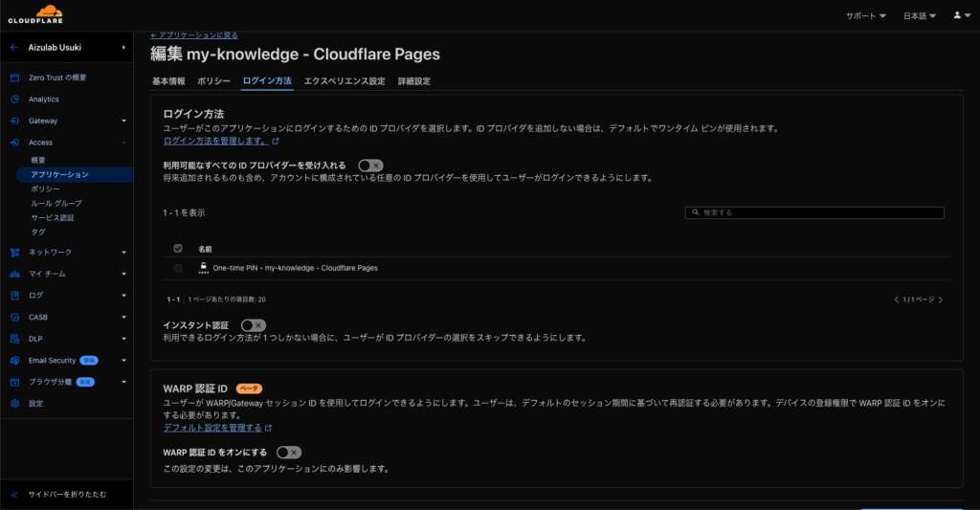This screenshot has width=980, height=510.
Task: Click the Gateway sidebar icon
Action: pyautogui.click(x=15, y=121)
